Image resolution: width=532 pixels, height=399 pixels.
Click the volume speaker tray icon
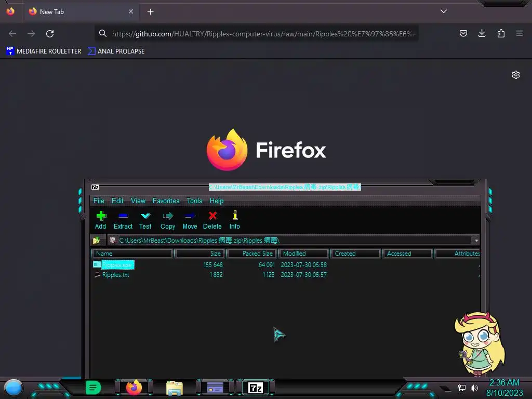[x=474, y=388]
